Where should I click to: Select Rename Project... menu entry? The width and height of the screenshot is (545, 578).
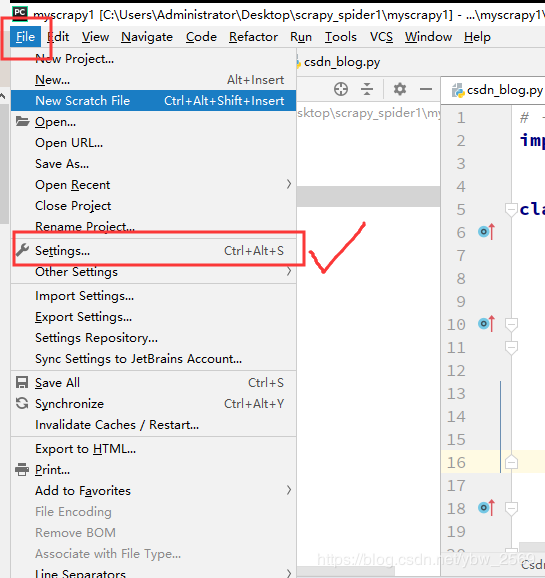pos(153,226)
